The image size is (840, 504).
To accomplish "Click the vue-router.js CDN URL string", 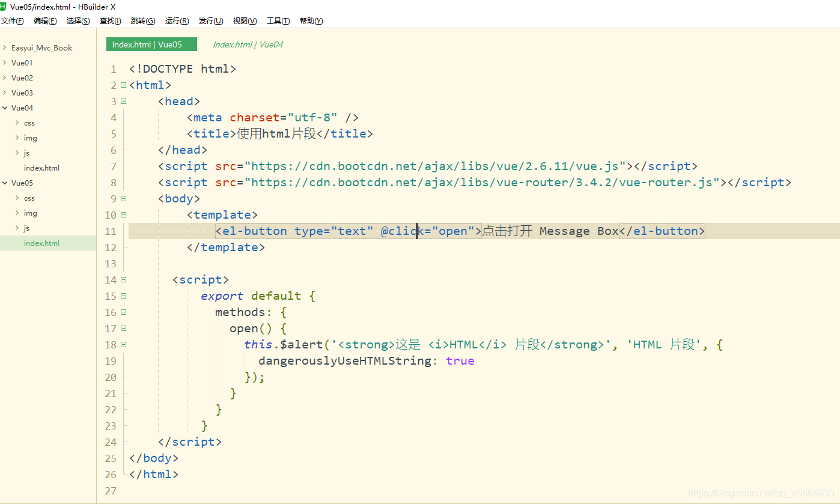I will click(x=482, y=183).
